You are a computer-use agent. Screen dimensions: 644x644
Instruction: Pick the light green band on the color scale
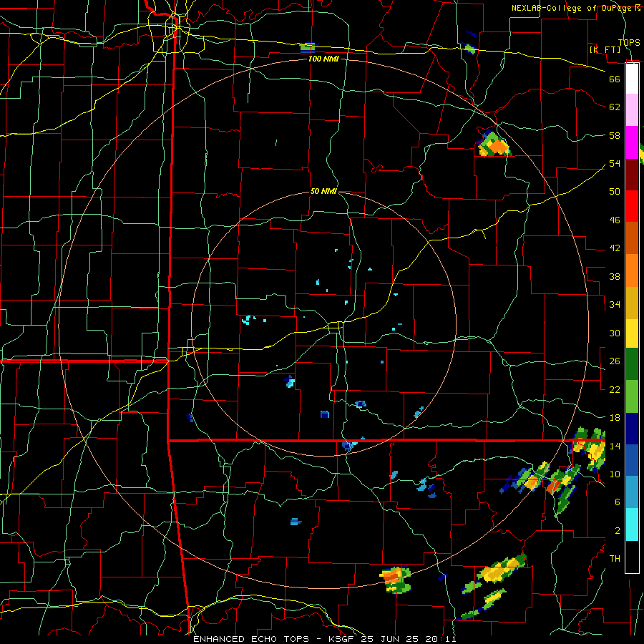632,396
